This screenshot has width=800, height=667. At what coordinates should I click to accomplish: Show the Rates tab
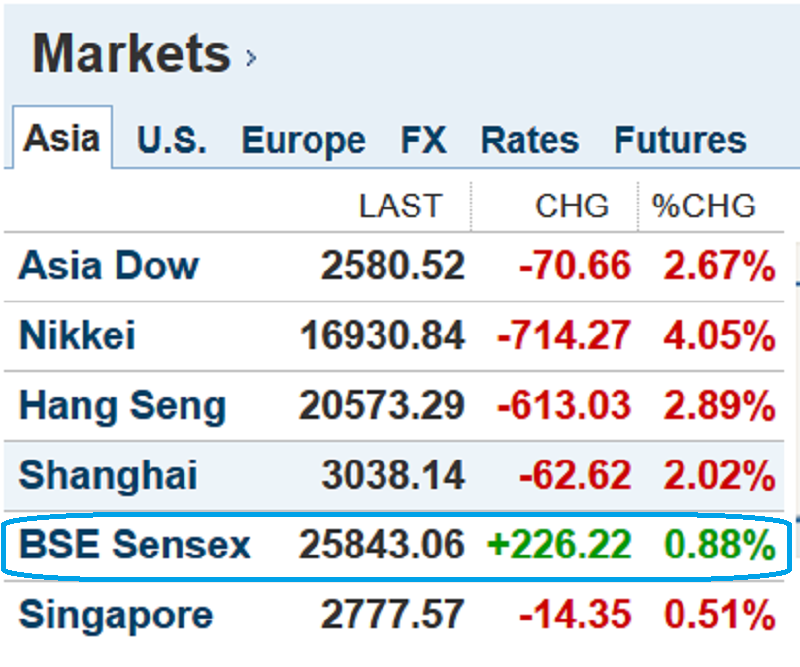(x=529, y=140)
